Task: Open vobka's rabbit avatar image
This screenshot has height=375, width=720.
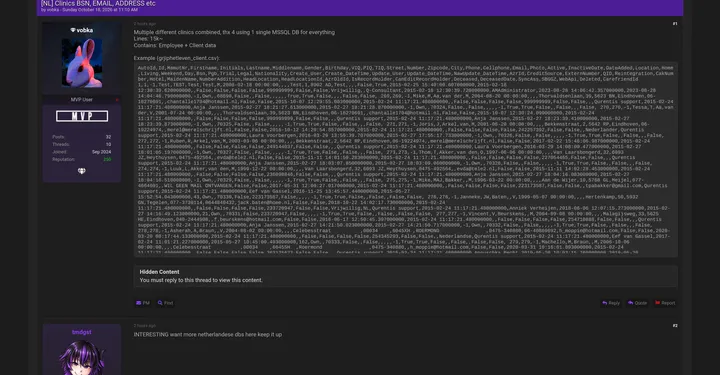Action: (x=82, y=63)
